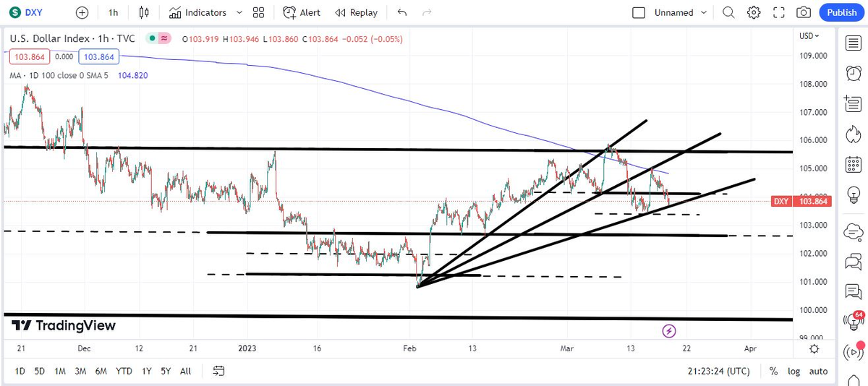Click the Publish button
Image resolution: width=868 pixels, height=386 pixels.
[841, 12]
